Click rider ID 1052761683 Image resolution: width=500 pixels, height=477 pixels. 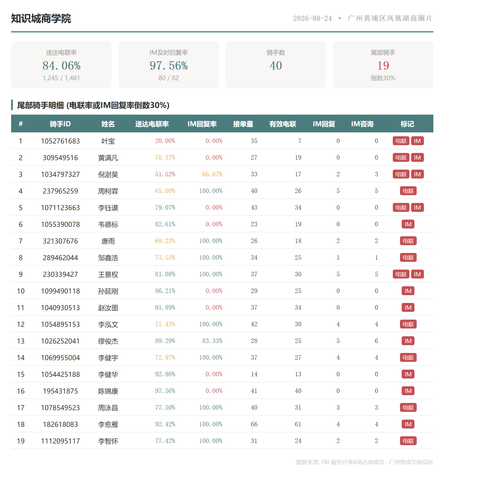pos(60,141)
